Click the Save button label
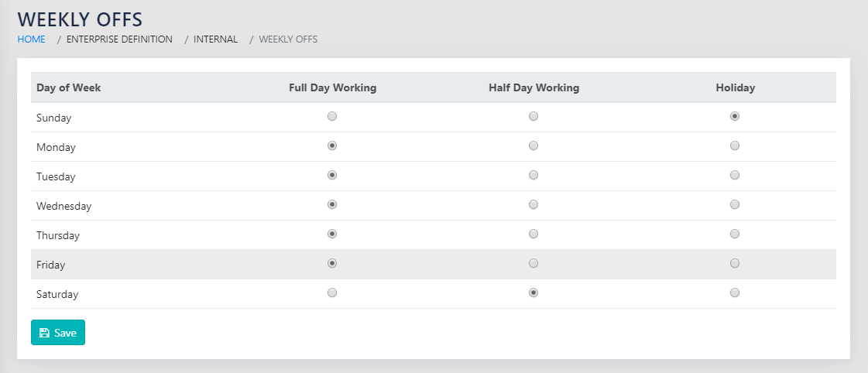868x373 pixels. [x=65, y=333]
